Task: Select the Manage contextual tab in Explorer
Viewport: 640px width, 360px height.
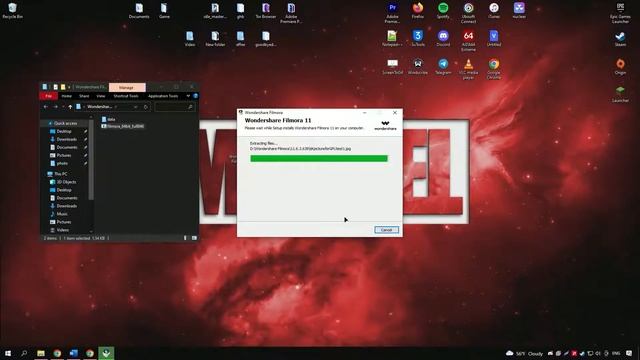Action: [127, 87]
